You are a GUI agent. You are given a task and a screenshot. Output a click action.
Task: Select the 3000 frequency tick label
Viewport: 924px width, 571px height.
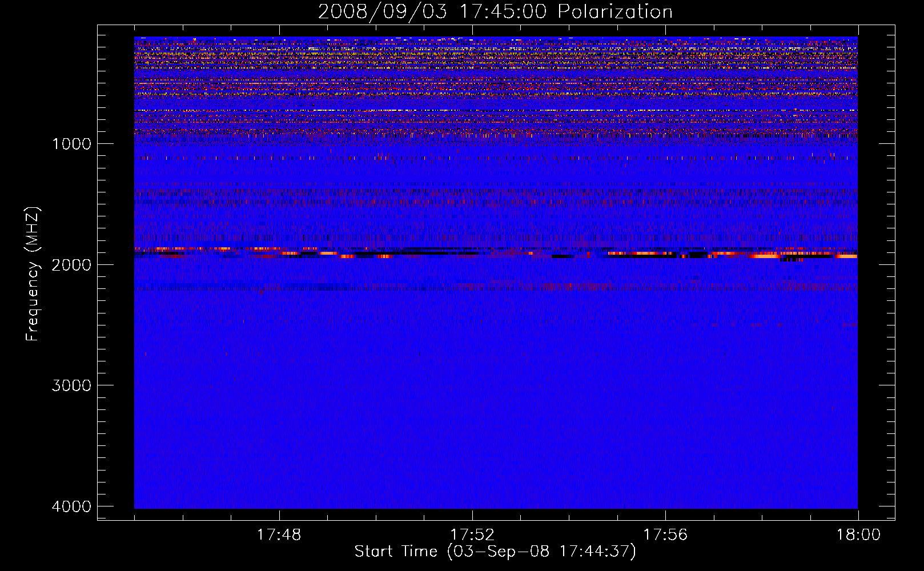[71, 385]
